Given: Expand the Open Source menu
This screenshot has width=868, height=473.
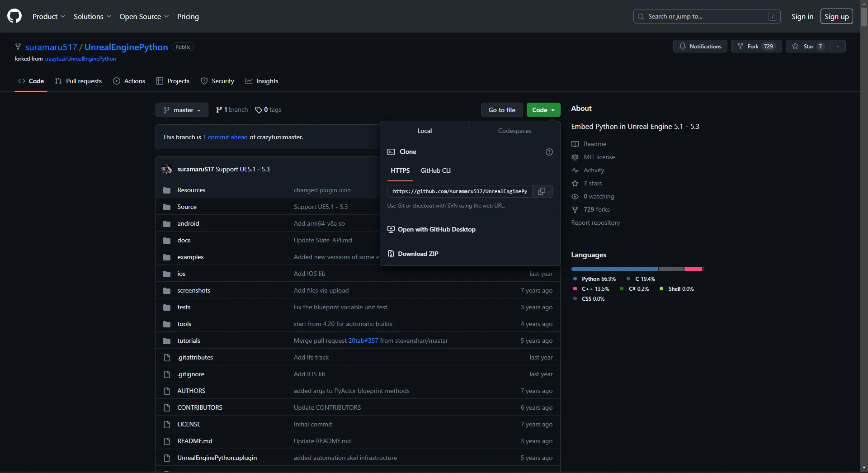Looking at the screenshot, I should [144, 16].
